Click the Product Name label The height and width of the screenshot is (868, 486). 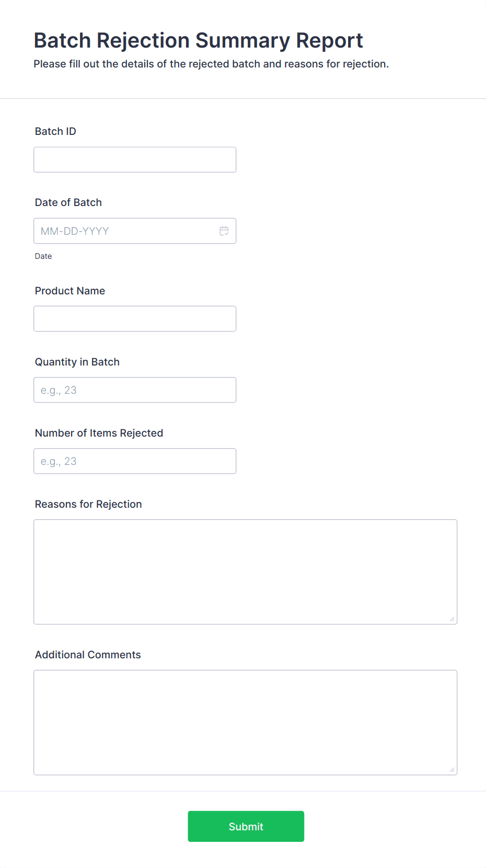(x=70, y=291)
